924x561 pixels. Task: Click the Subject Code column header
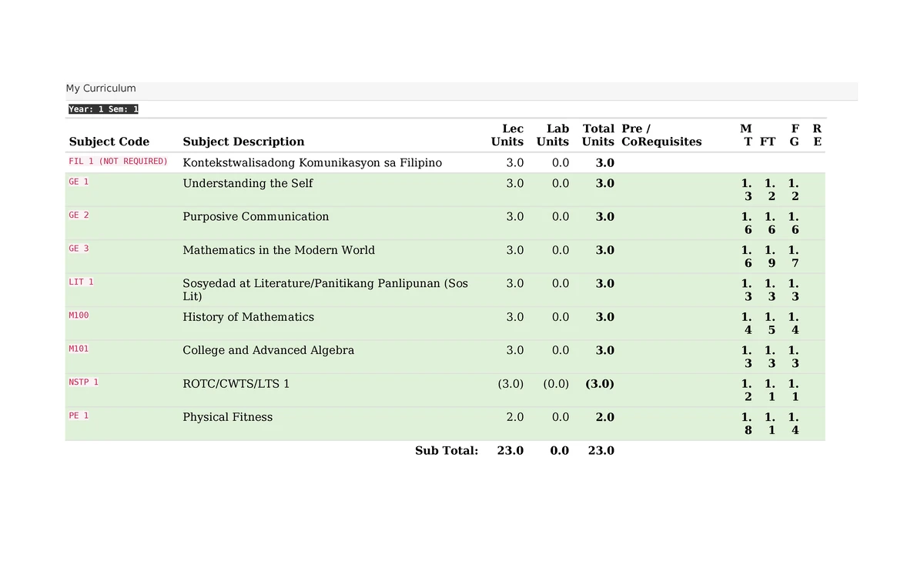point(109,142)
